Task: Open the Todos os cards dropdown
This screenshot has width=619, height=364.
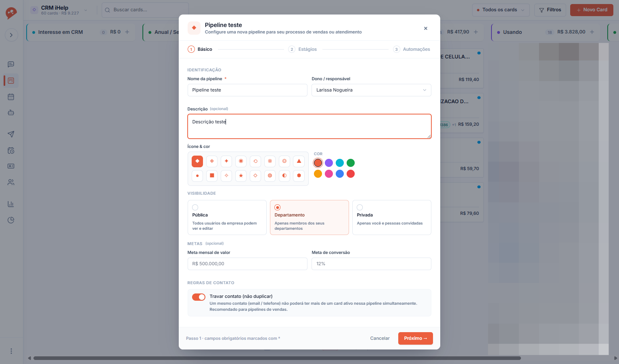Action: (501, 10)
